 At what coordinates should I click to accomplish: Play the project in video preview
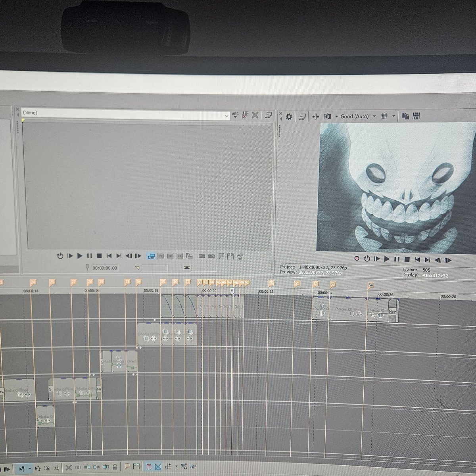387,259
